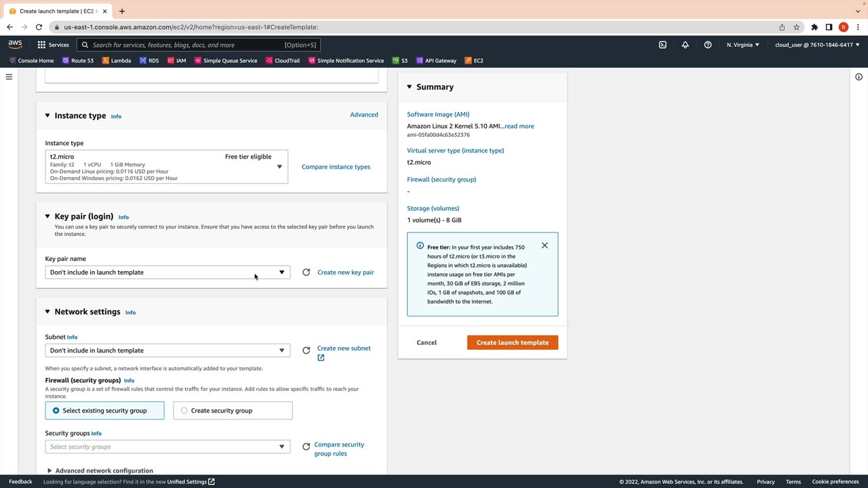The image size is (868, 488).
Task: Open Simple Queue Service from favorites bar
Action: [226, 60]
